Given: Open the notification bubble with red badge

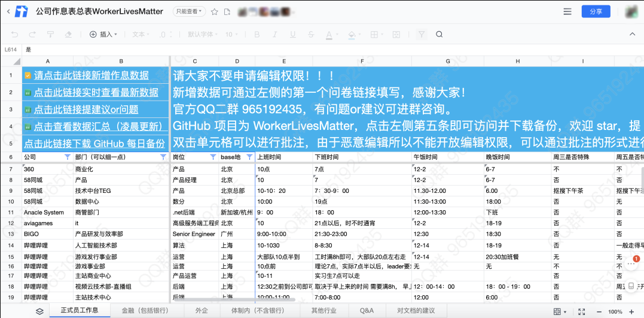Looking at the screenshot, I should [631, 262].
